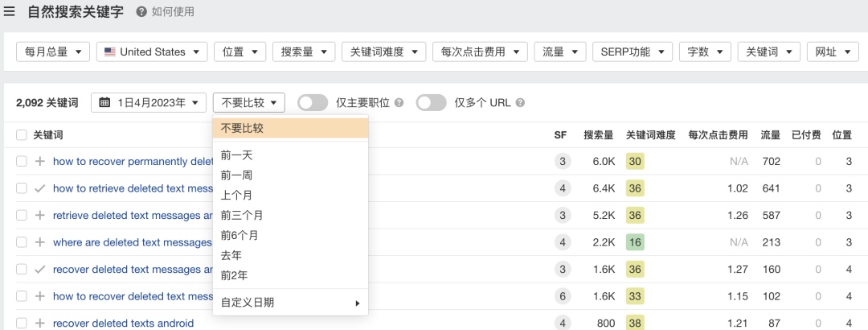The height and width of the screenshot is (330, 868).
Task: Expand 自定义日期 submenu
Action: tap(291, 303)
